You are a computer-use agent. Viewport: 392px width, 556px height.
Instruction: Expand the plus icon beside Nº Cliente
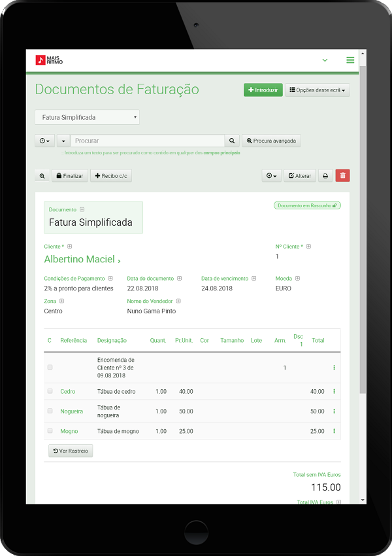pyautogui.click(x=309, y=247)
